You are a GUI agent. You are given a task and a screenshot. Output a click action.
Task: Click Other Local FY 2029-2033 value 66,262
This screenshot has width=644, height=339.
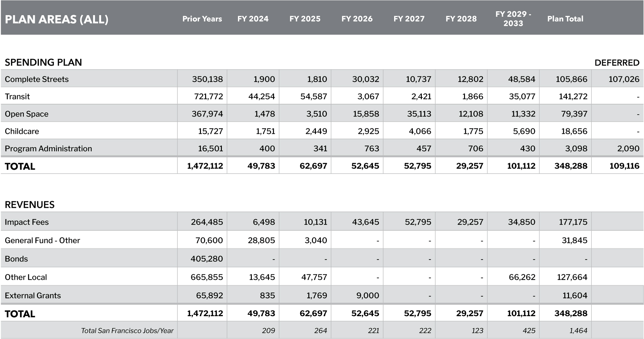(522, 277)
